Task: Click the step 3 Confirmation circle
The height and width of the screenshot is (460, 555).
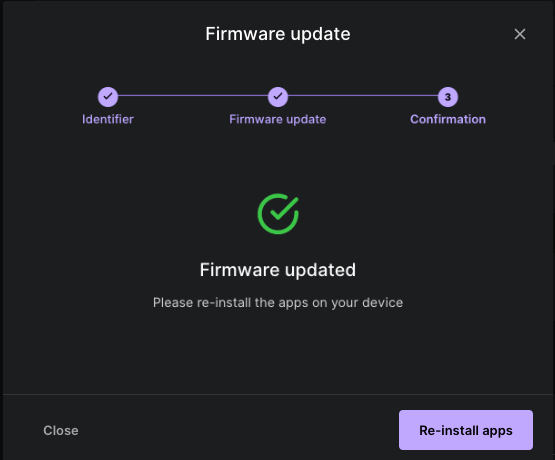Action: point(448,97)
